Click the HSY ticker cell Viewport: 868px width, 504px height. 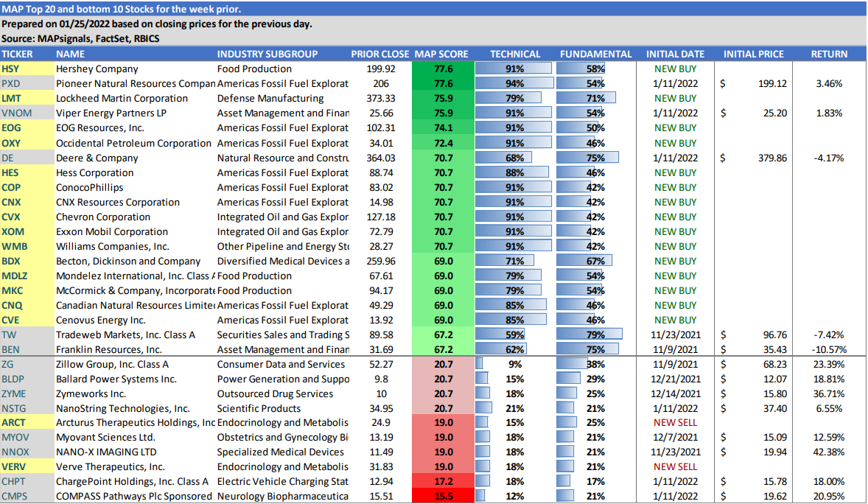click(27, 69)
